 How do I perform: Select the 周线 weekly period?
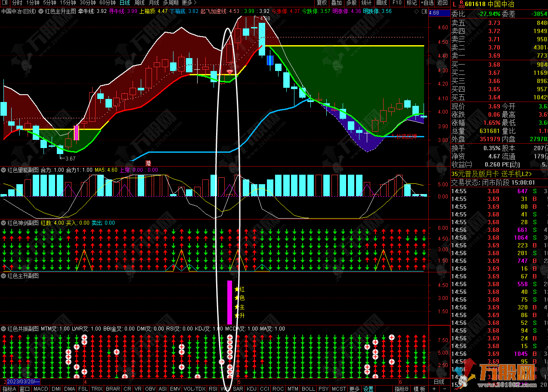pyautogui.click(x=139, y=3)
